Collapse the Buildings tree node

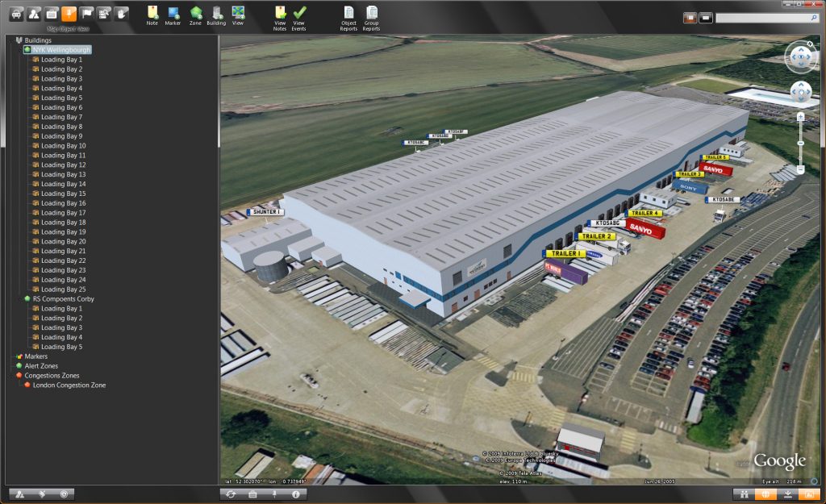click(19, 40)
